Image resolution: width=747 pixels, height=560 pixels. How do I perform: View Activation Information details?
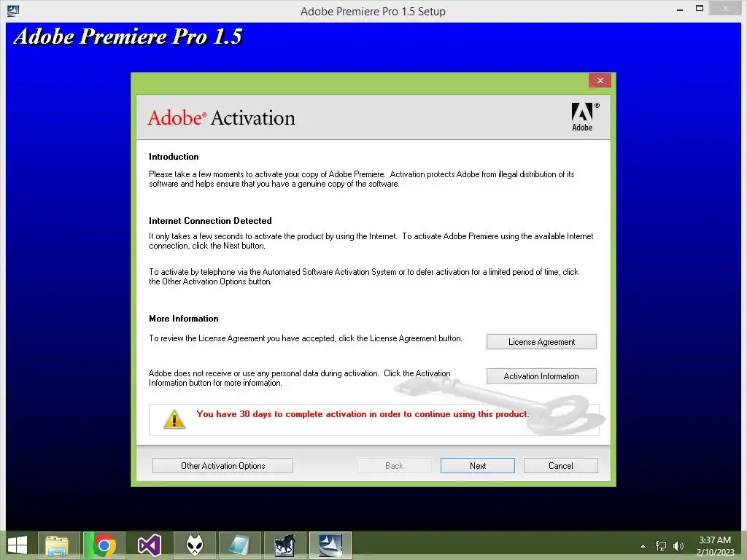(541, 376)
